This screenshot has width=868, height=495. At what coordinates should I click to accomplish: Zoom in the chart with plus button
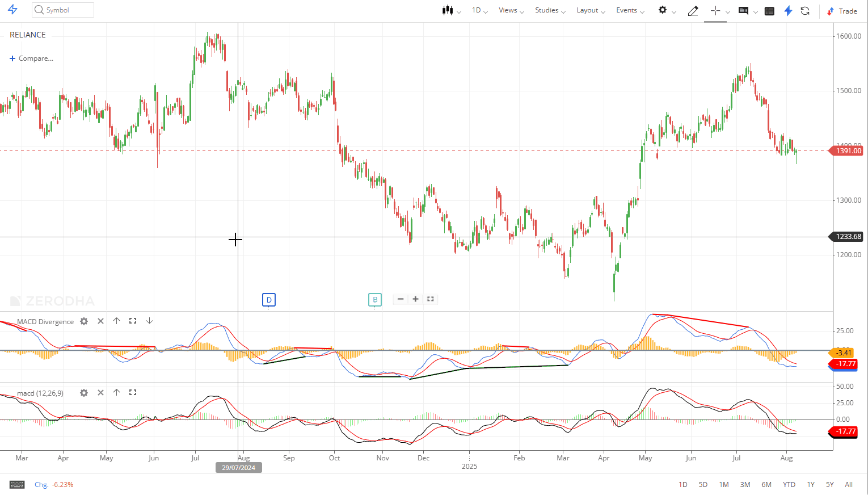point(415,299)
